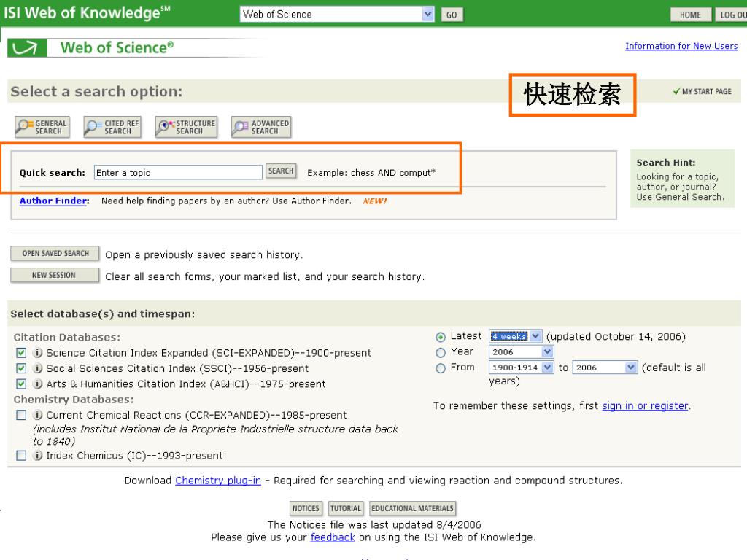Select the From timespan radio button
Image resolution: width=747 pixels, height=560 pixels.
(x=441, y=368)
